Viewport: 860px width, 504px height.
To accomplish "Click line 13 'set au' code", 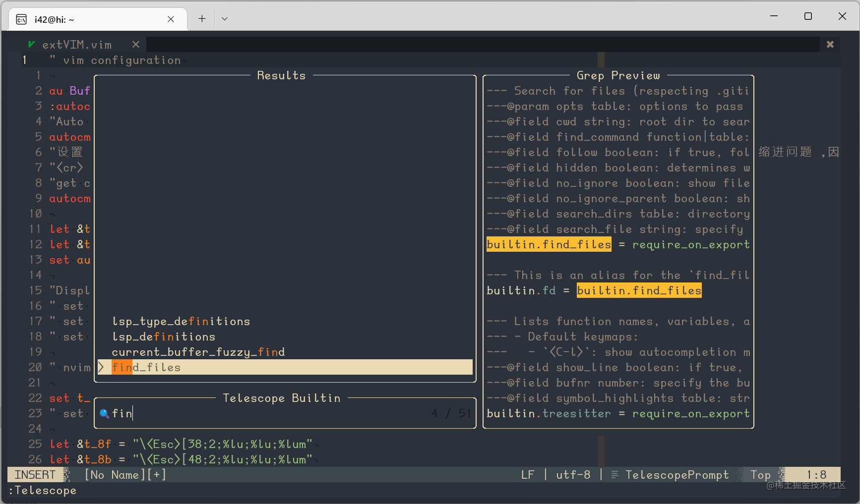I will [69, 260].
